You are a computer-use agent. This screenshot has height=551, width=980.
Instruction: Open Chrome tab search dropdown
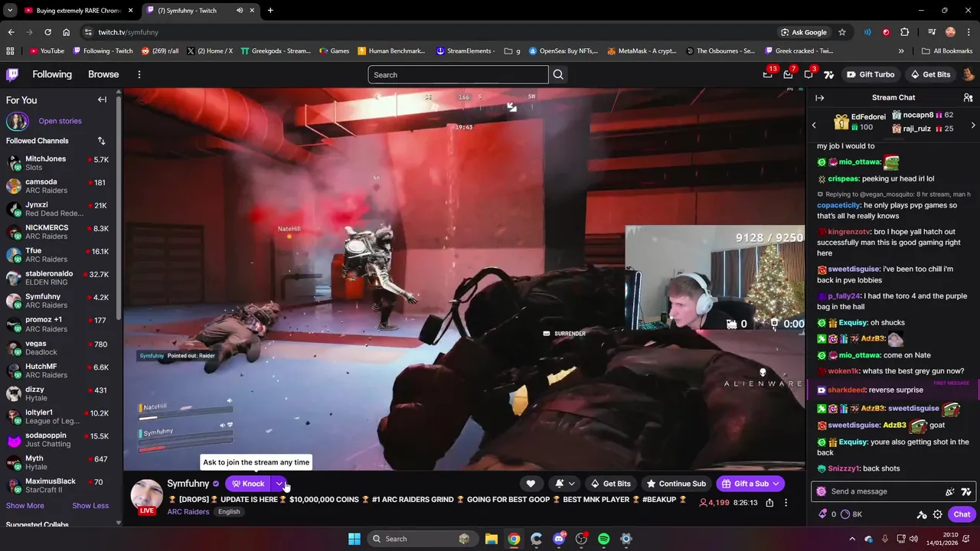click(x=10, y=11)
